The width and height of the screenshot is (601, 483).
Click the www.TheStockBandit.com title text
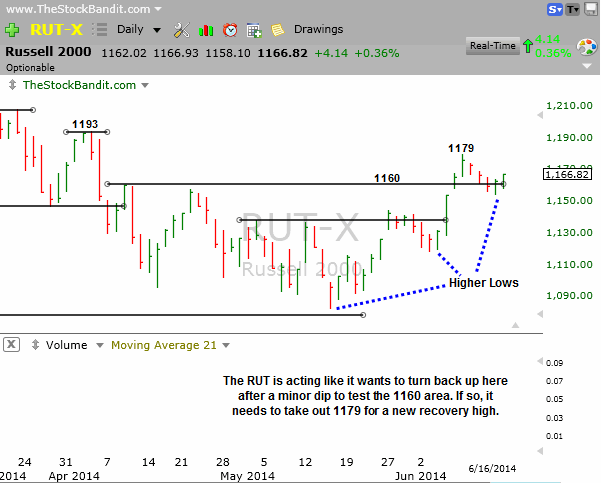tap(78, 8)
